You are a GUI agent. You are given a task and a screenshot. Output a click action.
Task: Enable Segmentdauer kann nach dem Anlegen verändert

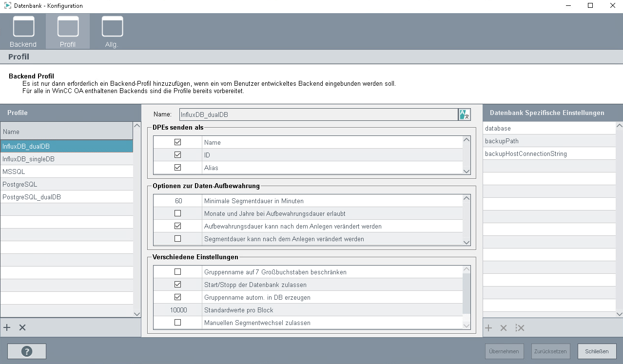pos(177,239)
